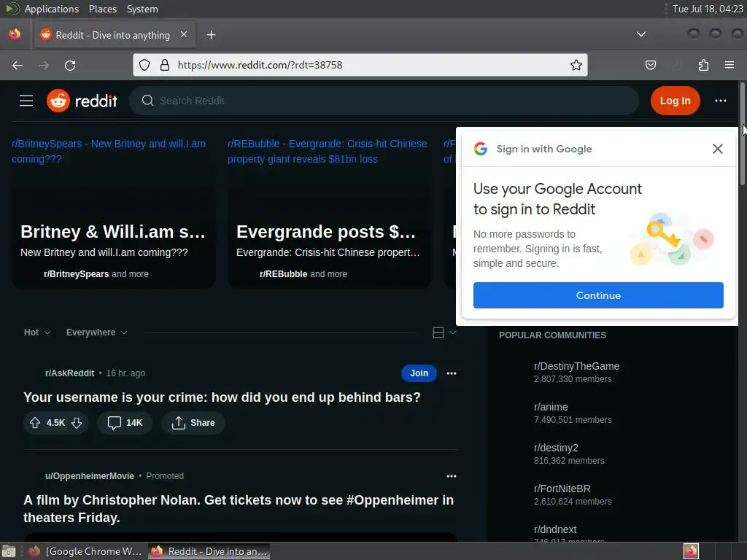Close the Reddit tab
This screenshot has height=560, width=747.
click(x=184, y=34)
